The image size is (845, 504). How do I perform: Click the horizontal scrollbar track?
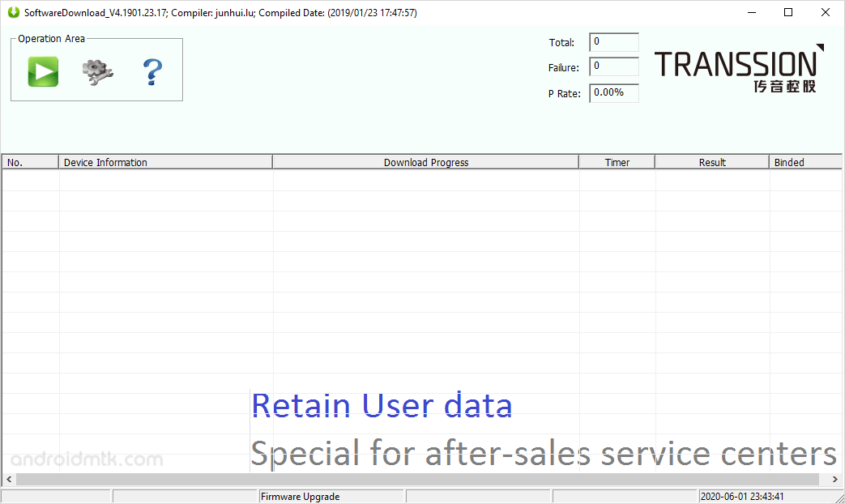click(x=421, y=479)
